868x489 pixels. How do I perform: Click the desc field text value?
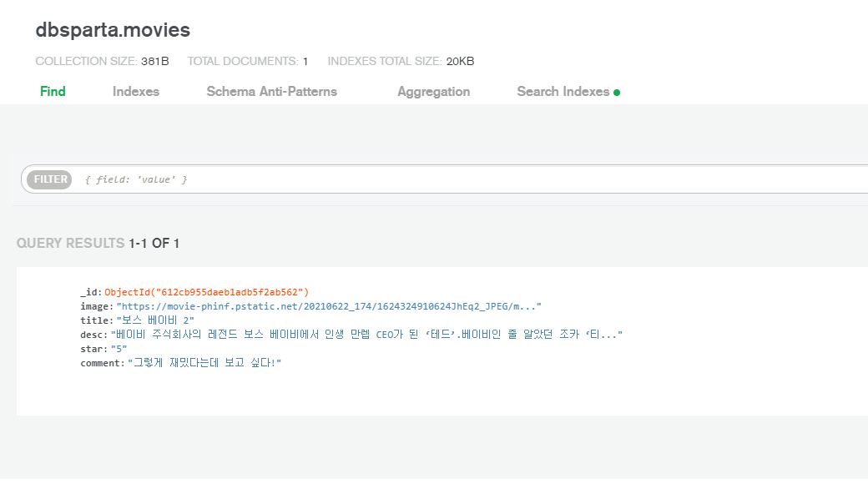(366, 335)
